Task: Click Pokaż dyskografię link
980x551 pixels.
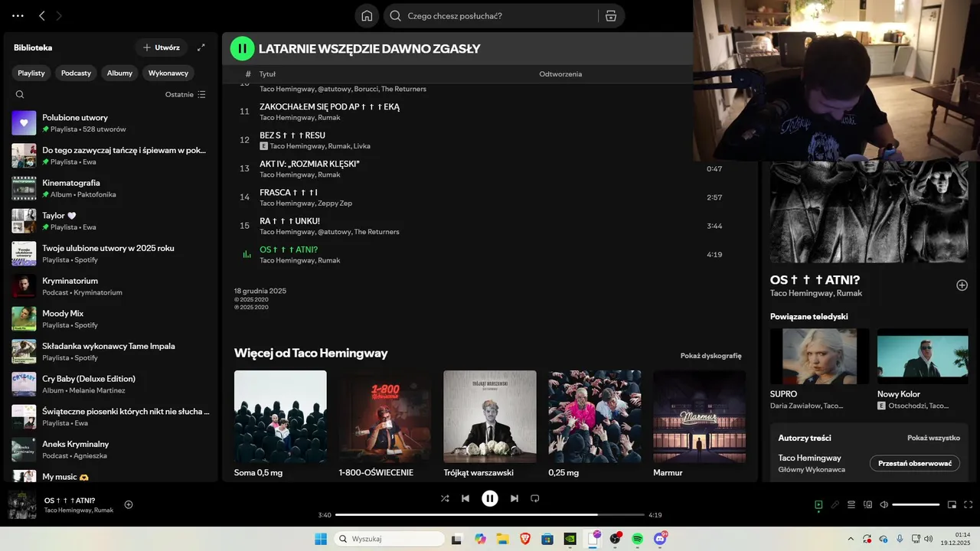Action: [710, 356]
